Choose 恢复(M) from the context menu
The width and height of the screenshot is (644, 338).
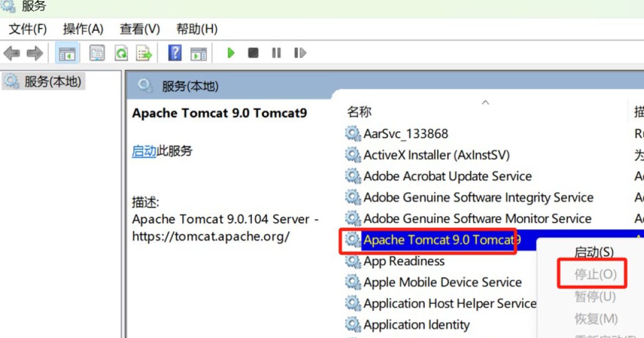click(x=596, y=318)
